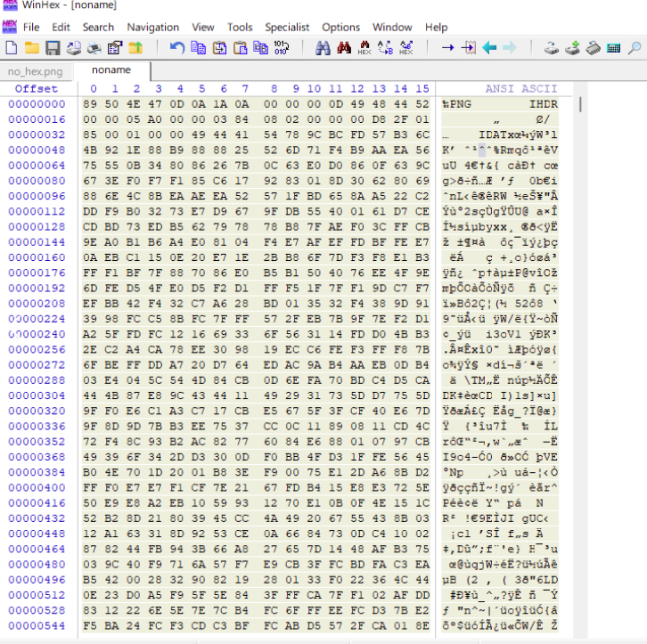This screenshot has height=644, width=647.
Task: Switch to the no_hex.png tab
Action: click(x=35, y=71)
